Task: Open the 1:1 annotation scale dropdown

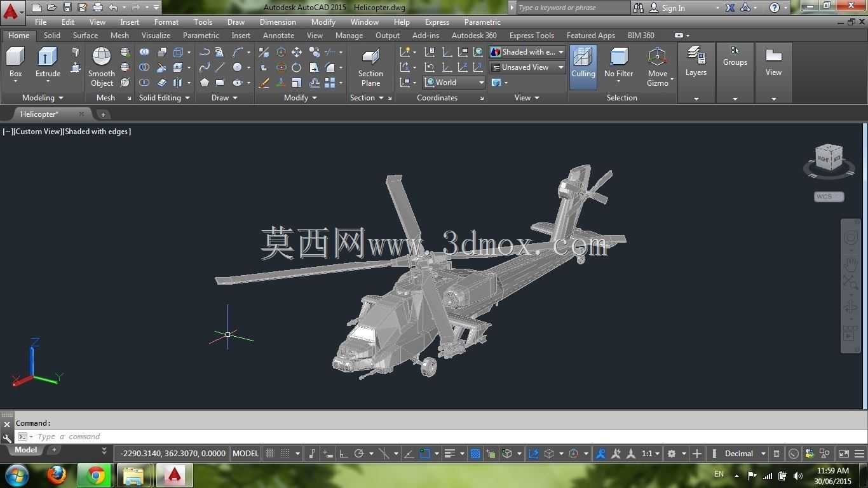Action: pyautogui.click(x=651, y=454)
